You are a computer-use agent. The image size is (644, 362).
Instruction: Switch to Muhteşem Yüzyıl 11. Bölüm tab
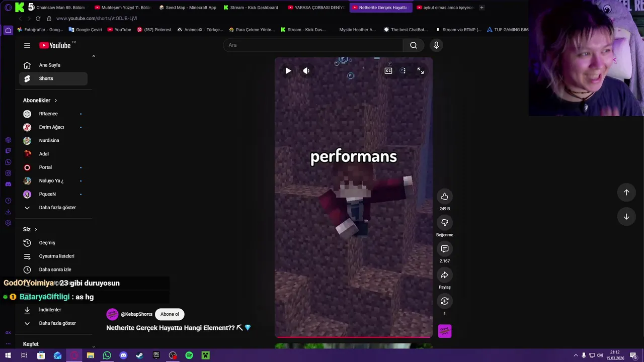pos(123,8)
